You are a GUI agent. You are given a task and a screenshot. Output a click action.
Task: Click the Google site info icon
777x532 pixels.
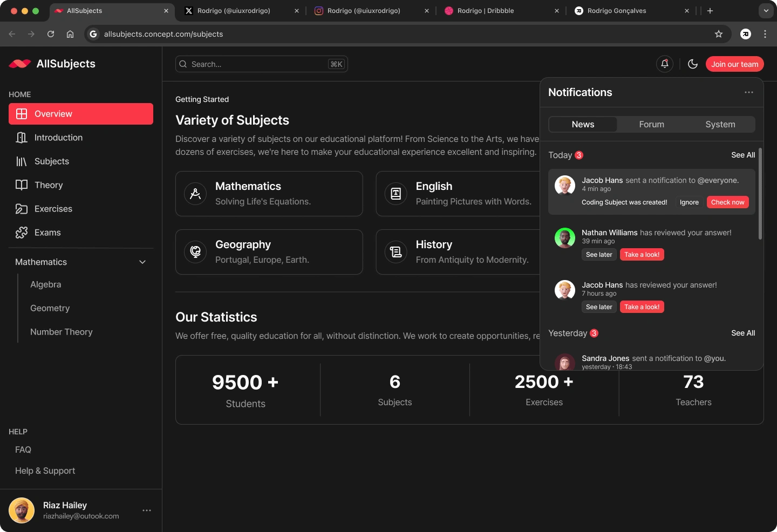click(x=93, y=34)
